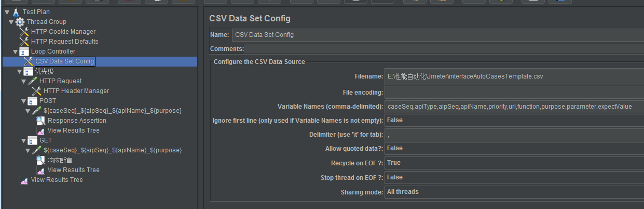Click the File encoding field
The image size is (644, 209).
tap(514, 93)
